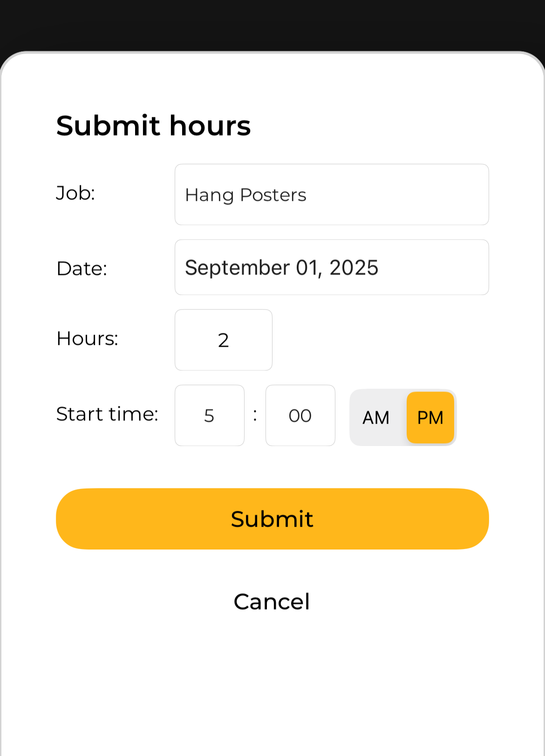545x756 pixels.
Task: Open the Job field showing Hang Posters
Action: click(332, 194)
